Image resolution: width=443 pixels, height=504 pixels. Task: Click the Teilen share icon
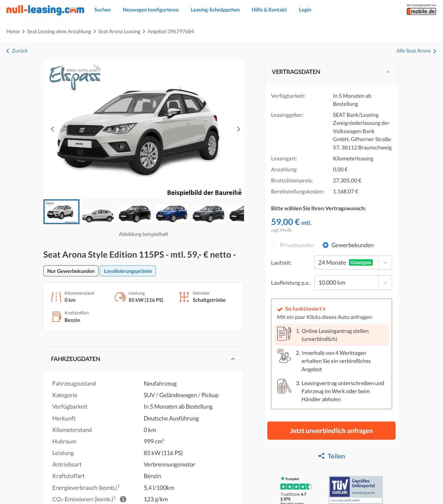click(321, 456)
